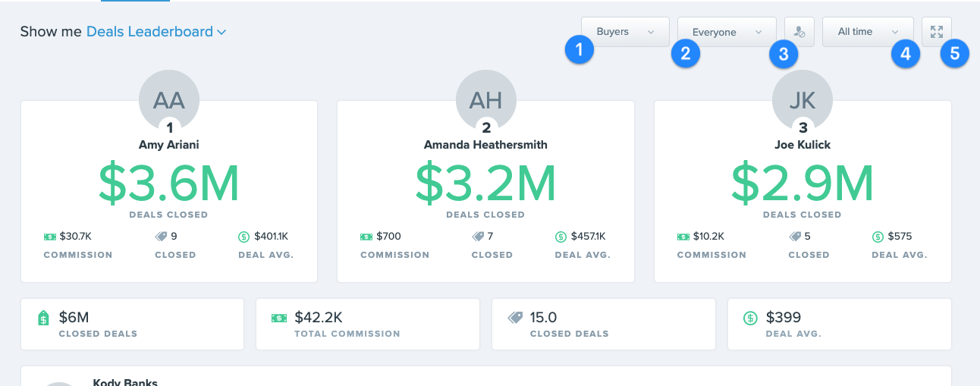
Task: Click the $42.2K total commission value
Action: pyautogui.click(x=319, y=318)
